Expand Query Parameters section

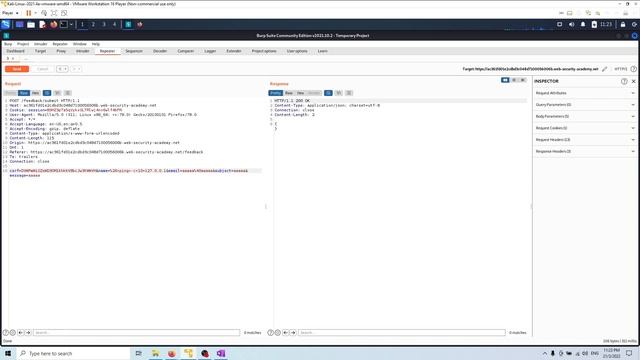click(585, 105)
